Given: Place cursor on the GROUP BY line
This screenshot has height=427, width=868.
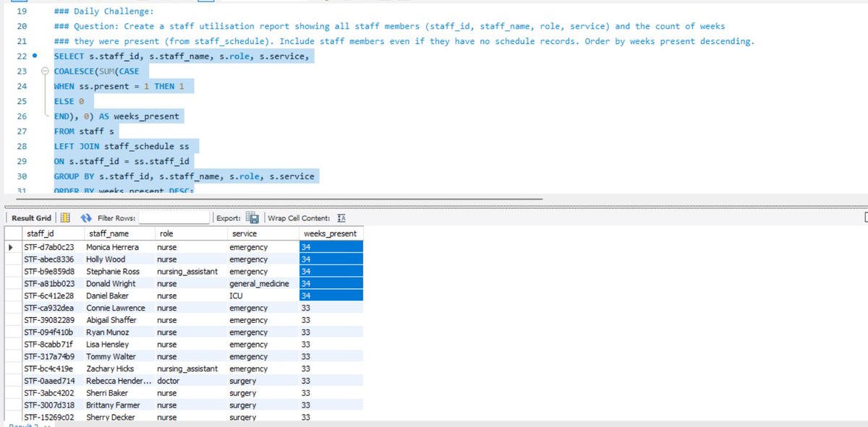Looking at the screenshot, I should (184, 176).
